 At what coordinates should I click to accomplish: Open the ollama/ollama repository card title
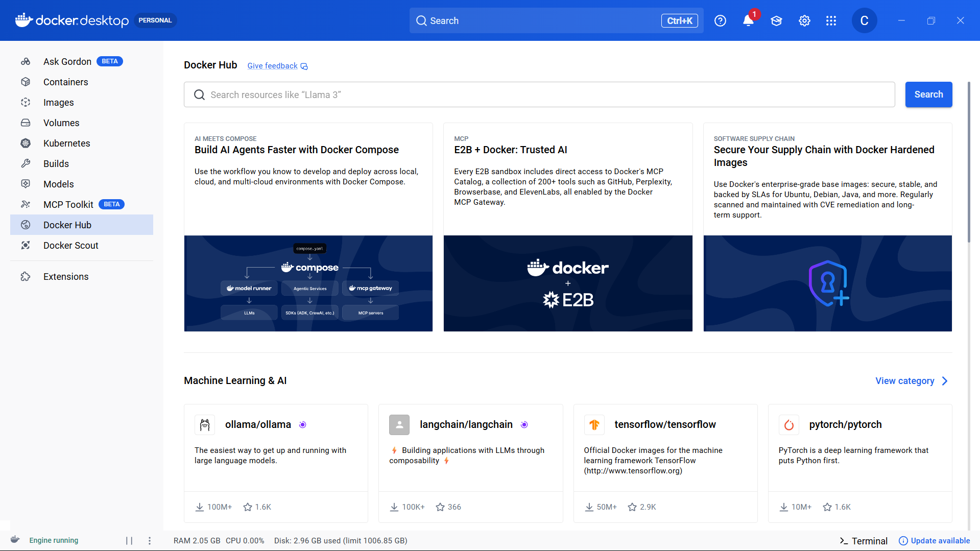(258, 424)
